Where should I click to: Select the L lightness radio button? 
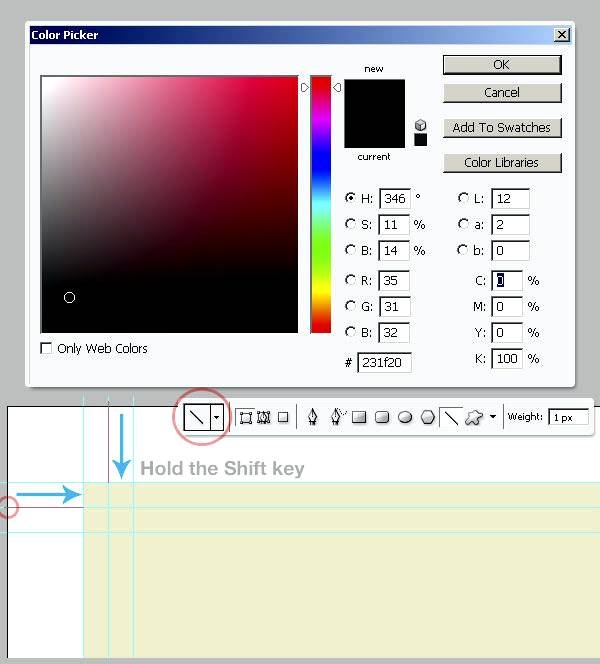463,198
